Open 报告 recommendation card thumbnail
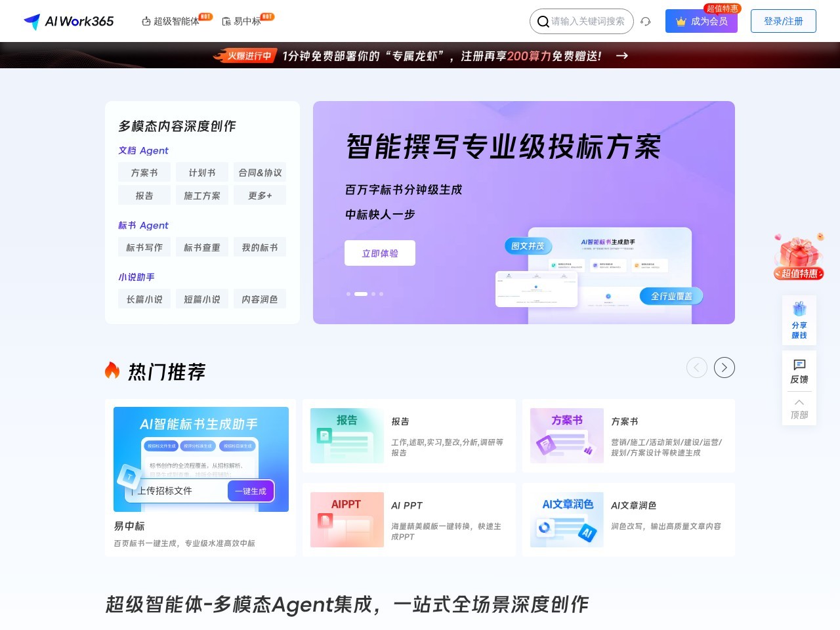The image size is (840, 630). (347, 436)
